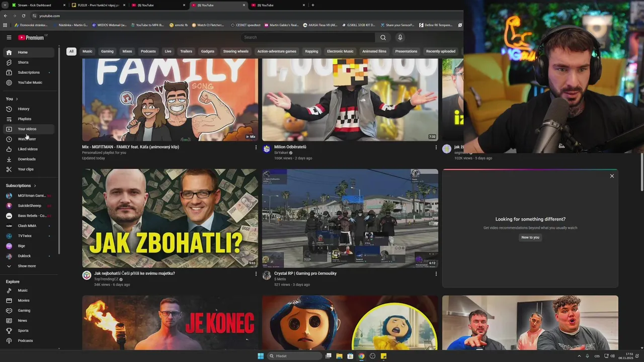Start voice search with the microphone icon
This screenshot has height=362, width=644.
(400, 37)
